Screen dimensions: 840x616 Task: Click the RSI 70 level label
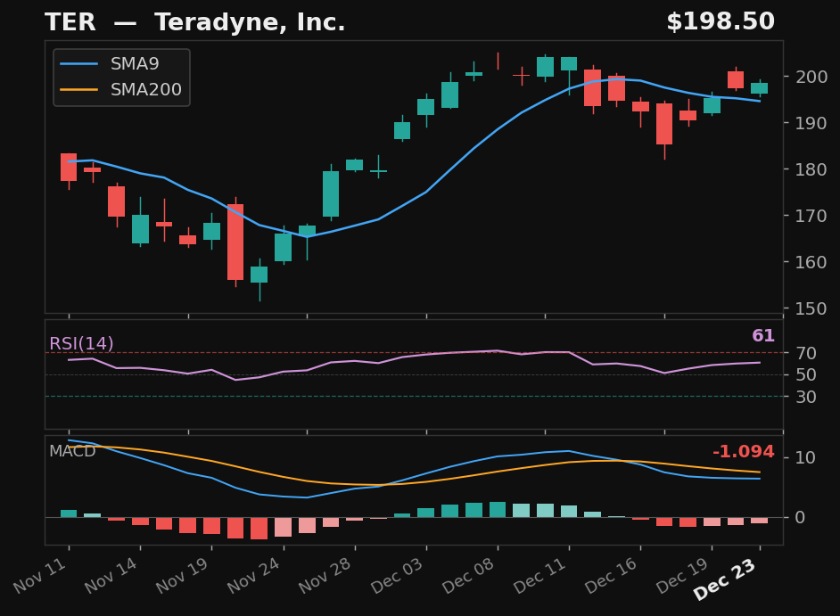(x=806, y=353)
